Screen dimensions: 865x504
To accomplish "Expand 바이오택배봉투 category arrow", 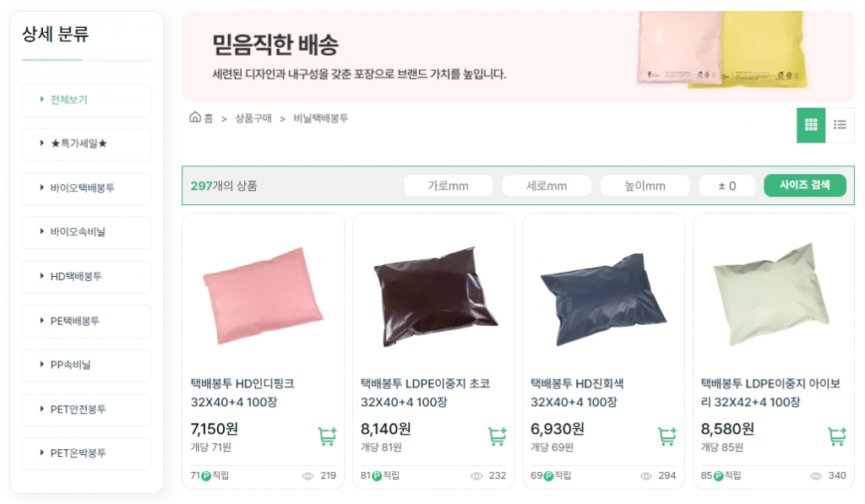I will click(41, 187).
